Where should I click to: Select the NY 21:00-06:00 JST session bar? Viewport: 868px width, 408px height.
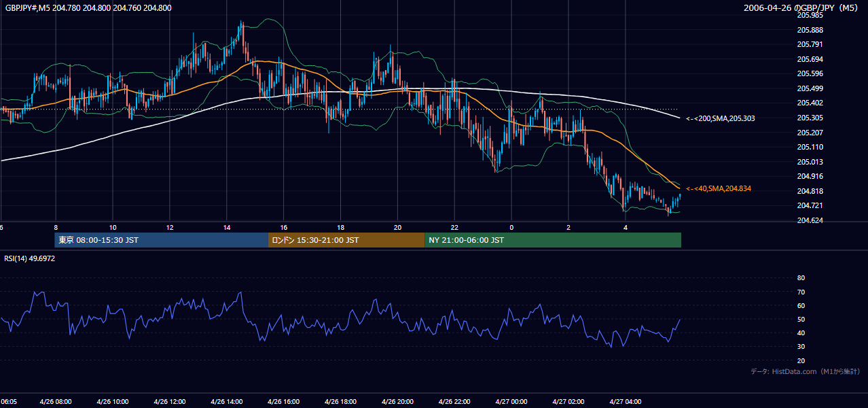(x=553, y=240)
